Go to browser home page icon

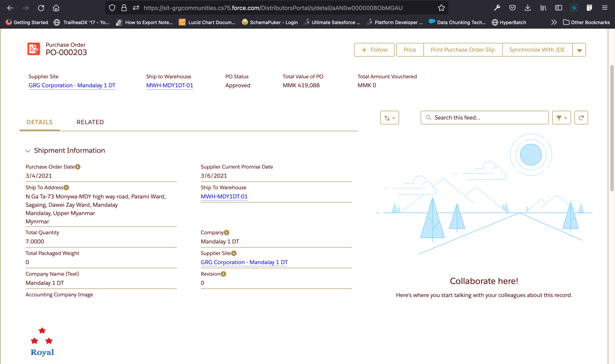[56, 8]
